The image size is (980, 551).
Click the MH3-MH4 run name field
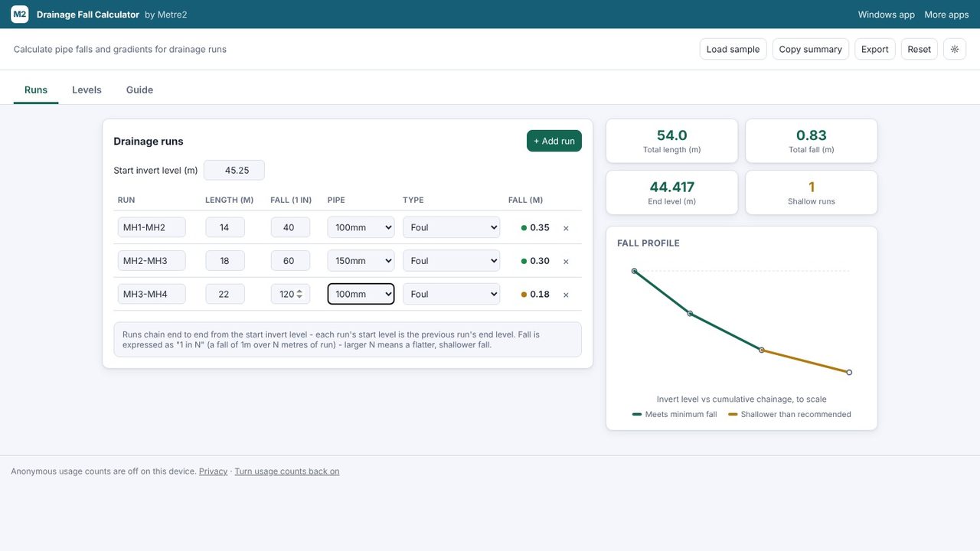point(152,294)
